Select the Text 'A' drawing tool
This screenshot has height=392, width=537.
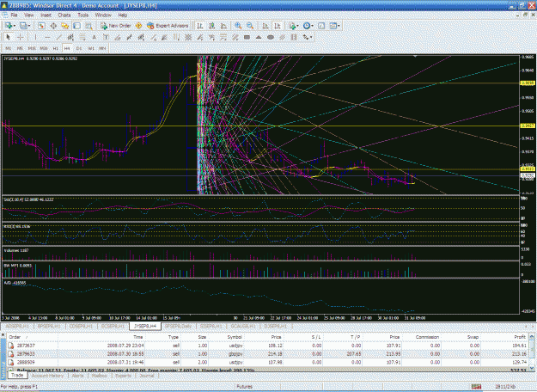[x=95, y=37]
